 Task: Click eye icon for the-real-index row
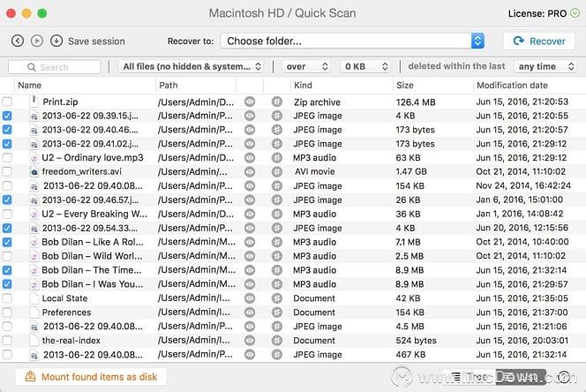coord(250,341)
